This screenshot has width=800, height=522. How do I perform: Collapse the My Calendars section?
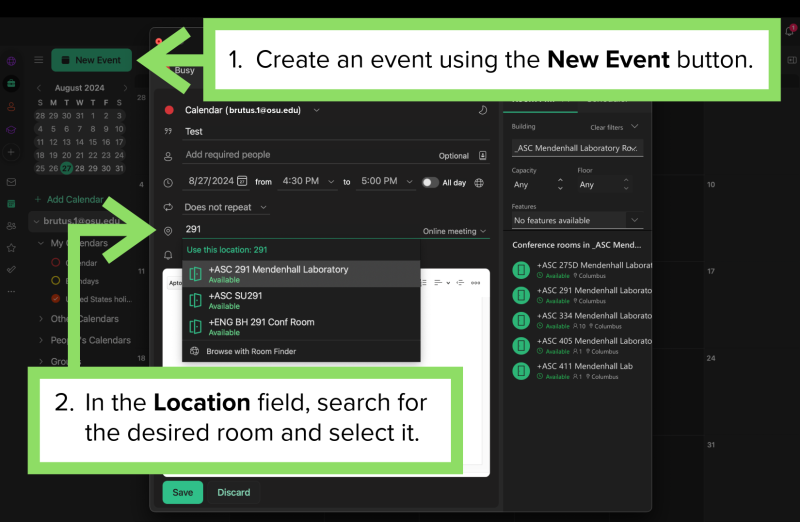coord(41,243)
